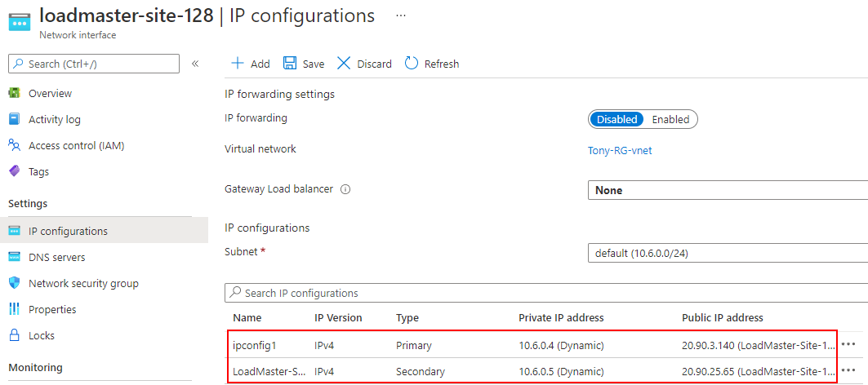Image resolution: width=868 pixels, height=385 pixels.
Task: Focus the sidebar Search (Ctrl+/) field
Action: pos(94,64)
